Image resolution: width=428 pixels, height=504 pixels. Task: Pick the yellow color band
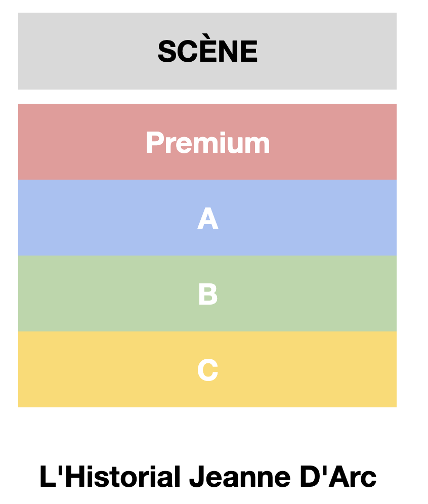point(207,369)
